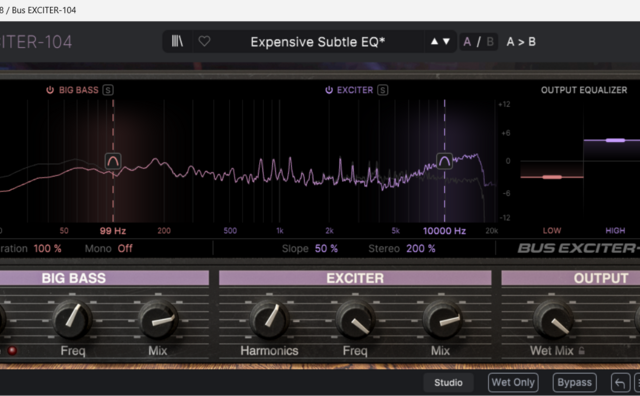The image size is (640, 396).
Task: Select the Exciter frequency node handle
Action: (x=444, y=161)
